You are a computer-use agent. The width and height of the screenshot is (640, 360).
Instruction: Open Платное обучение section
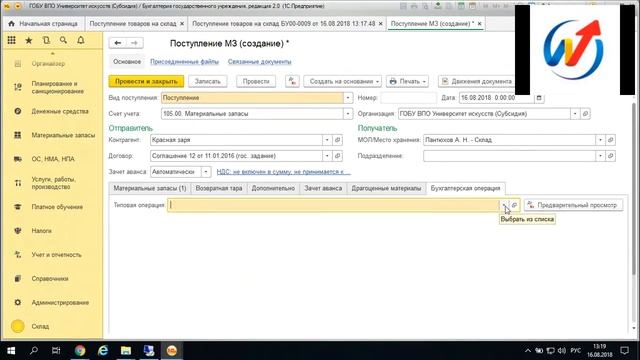point(57,207)
